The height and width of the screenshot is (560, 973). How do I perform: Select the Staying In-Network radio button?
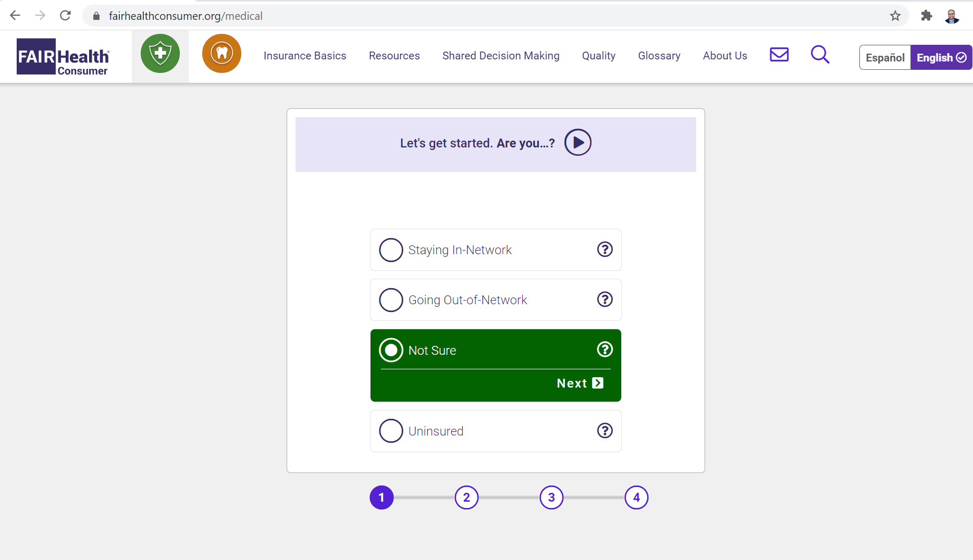pos(391,250)
